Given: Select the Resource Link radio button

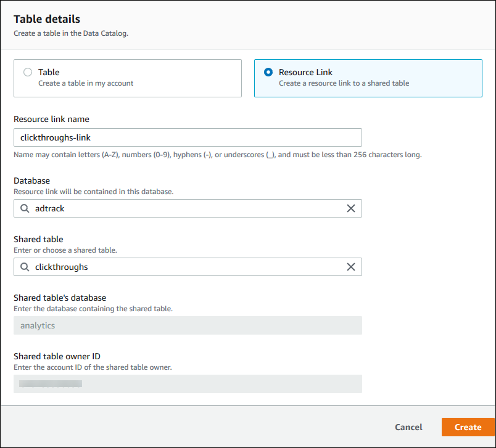Looking at the screenshot, I should pyautogui.click(x=268, y=72).
